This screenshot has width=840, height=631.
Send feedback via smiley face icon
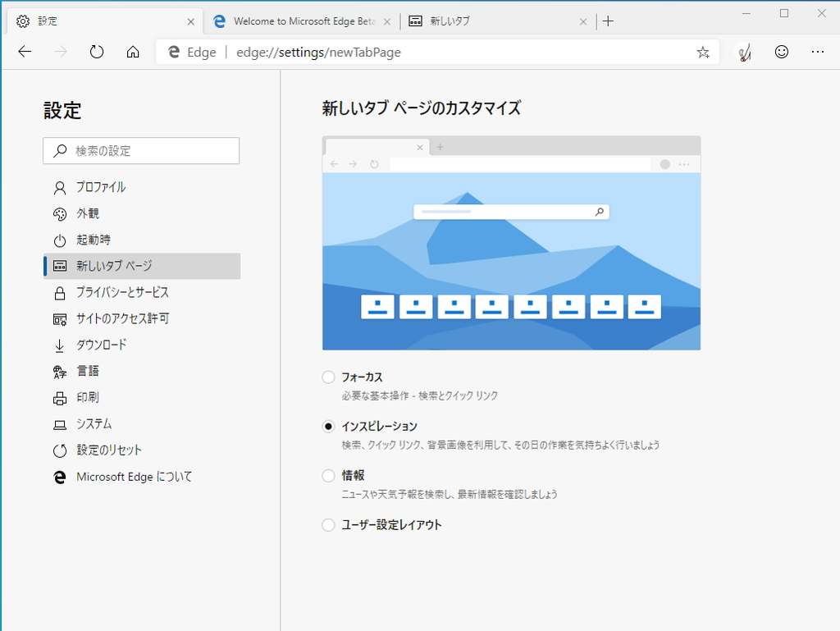pyautogui.click(x=782, y=52)
